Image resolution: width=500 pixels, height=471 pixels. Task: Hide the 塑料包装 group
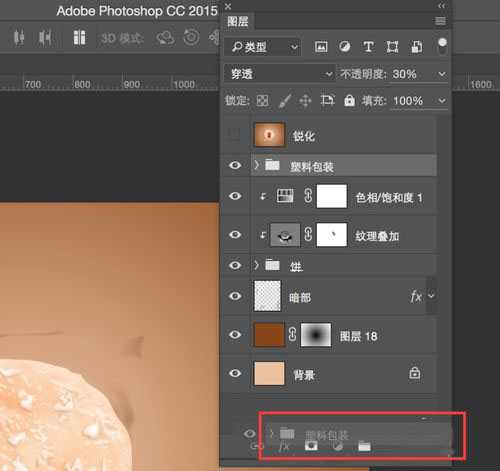pos(235,165)
